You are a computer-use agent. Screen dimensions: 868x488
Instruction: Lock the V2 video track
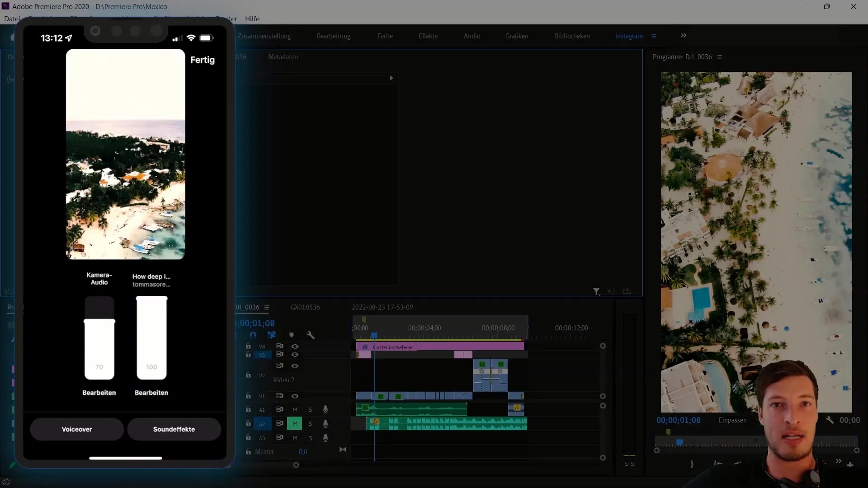click(x=248, y=375)
